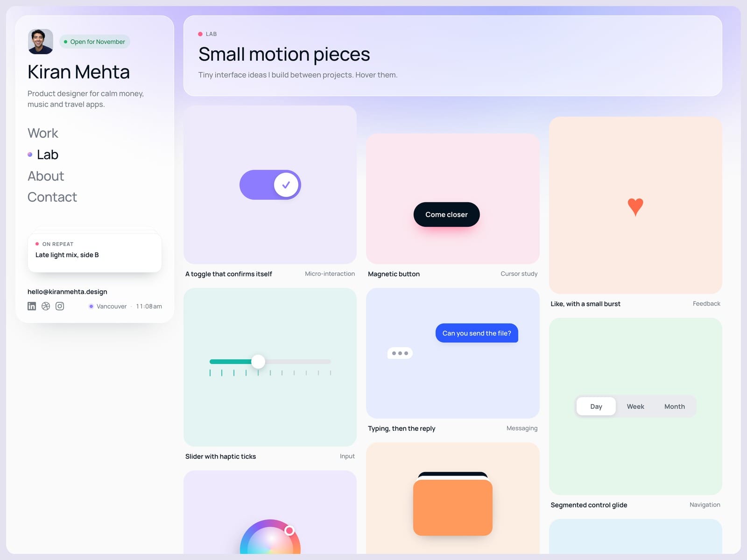The image size is (747, 560).
Task: Click Like, with a small burst caption
Action: click(x=585, y=304)
